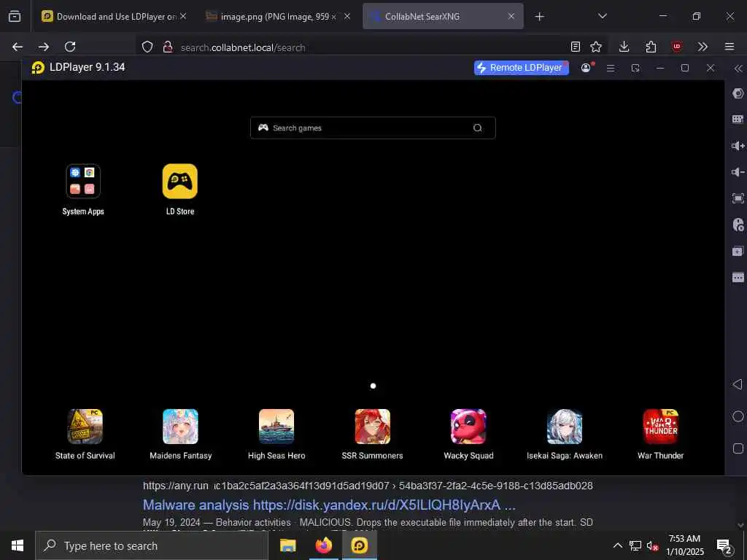The width and height of the screenshot is (747, 560).
Task: Open High Seas Hero game
Action: 276,427
